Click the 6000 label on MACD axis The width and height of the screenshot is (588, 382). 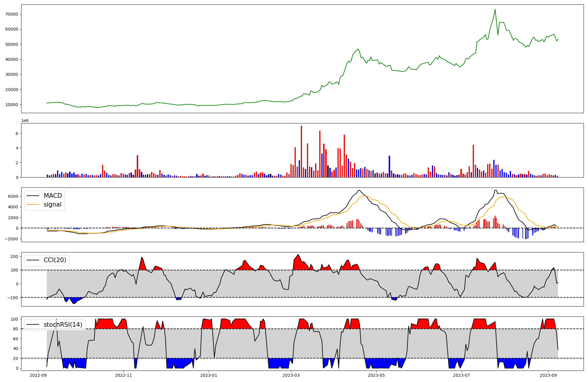click(x=14, y=196)
